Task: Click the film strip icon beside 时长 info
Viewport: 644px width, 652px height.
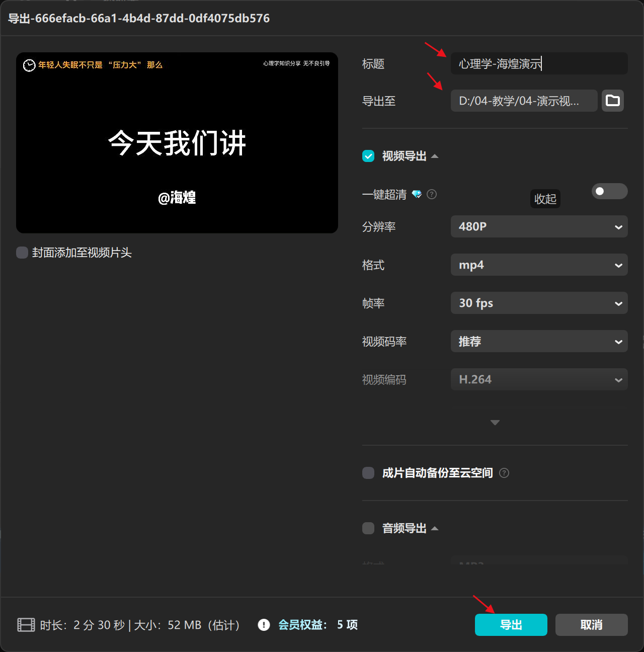Action: 26,625
